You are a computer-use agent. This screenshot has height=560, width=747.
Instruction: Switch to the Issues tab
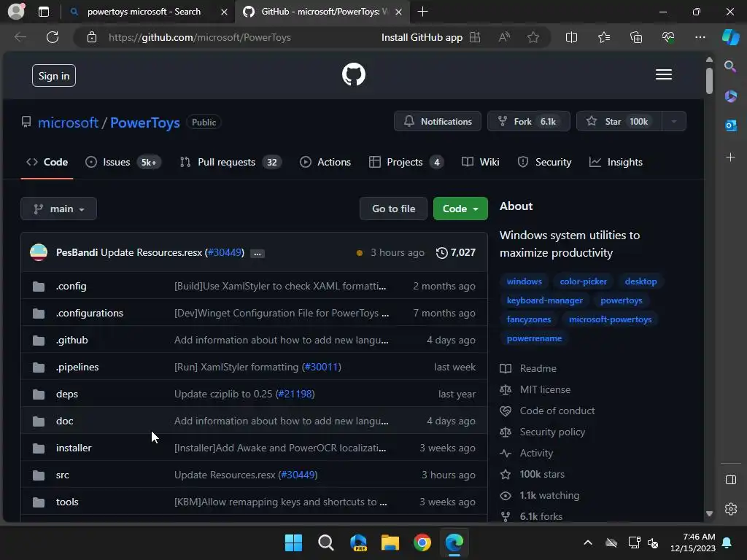coord(123,163)
